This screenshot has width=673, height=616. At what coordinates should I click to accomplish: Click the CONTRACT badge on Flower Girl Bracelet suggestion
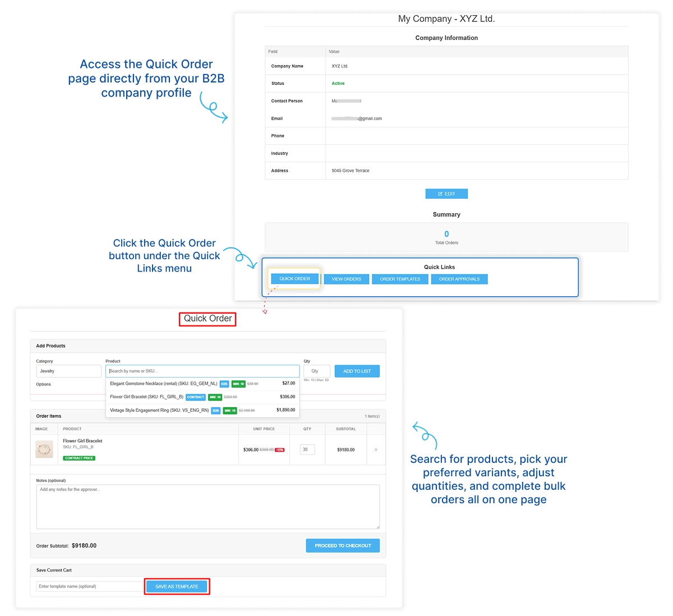coord(196,397)
